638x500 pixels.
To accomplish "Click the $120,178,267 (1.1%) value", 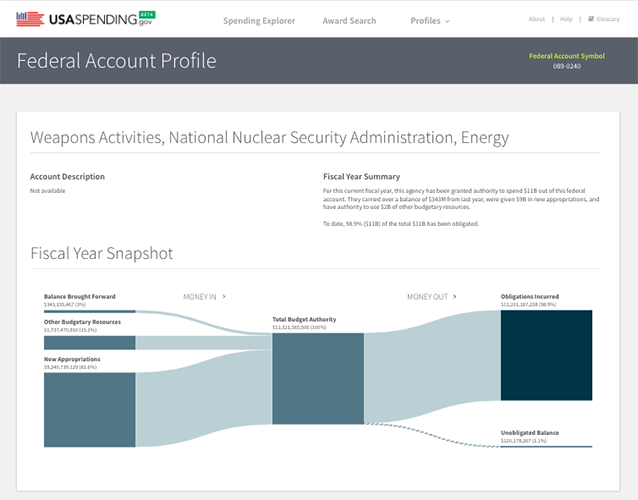I will pyautogui.click(x=524, y=441).
